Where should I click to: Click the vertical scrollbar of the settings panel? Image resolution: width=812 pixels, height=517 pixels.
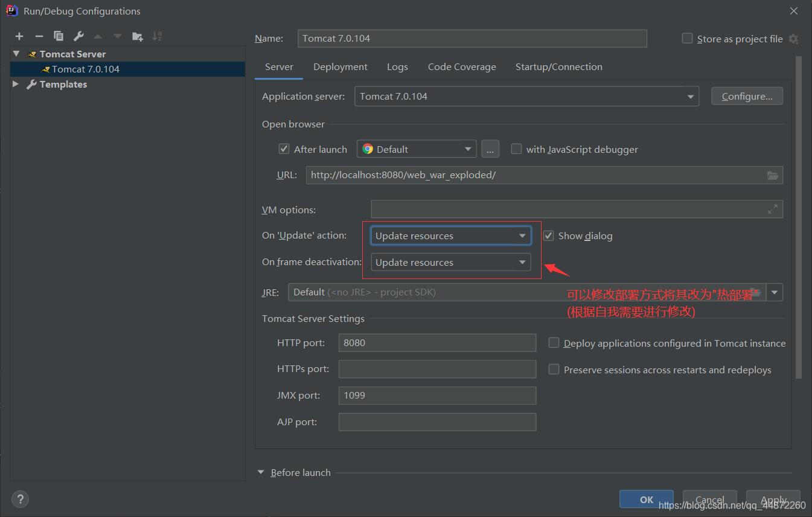(799, 217)
